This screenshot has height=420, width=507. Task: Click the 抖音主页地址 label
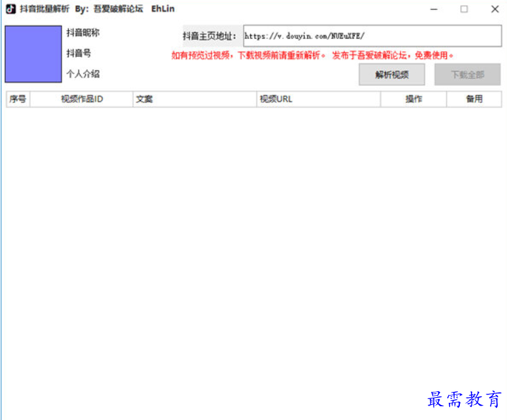pyautogui.click(x=209, y=36)
